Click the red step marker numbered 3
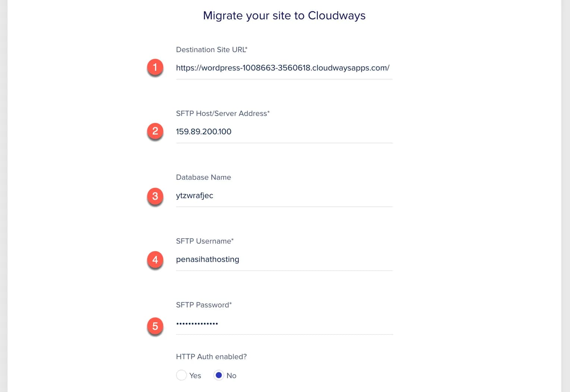Image resolution: width=570 pixels, height=392 pixels. coord(155,196)
